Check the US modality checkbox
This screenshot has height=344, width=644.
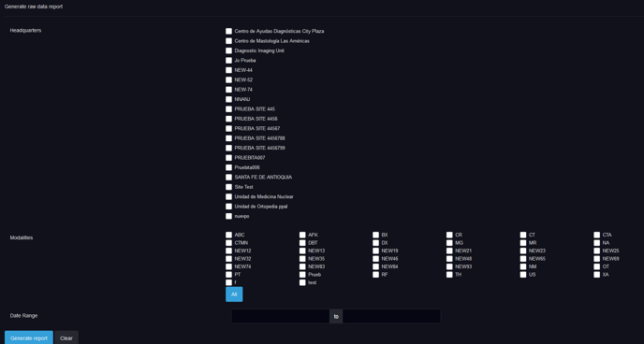(523, 275)
